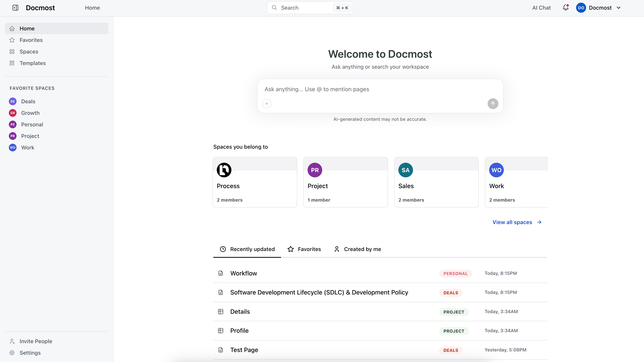Click the Settings gear icon
Image resolution: width=644 pixels, height=362 pixels.
[12, 353]
